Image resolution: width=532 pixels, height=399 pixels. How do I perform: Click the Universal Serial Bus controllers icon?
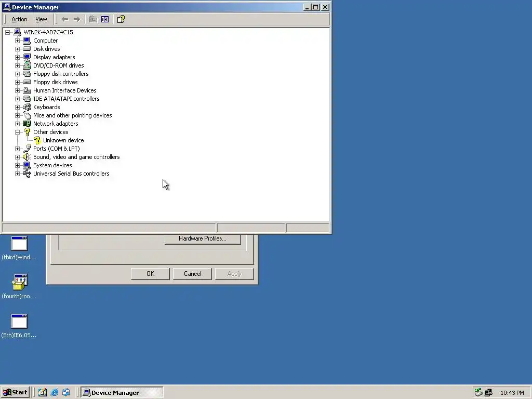pyautogui.click(x=27, y=174)
